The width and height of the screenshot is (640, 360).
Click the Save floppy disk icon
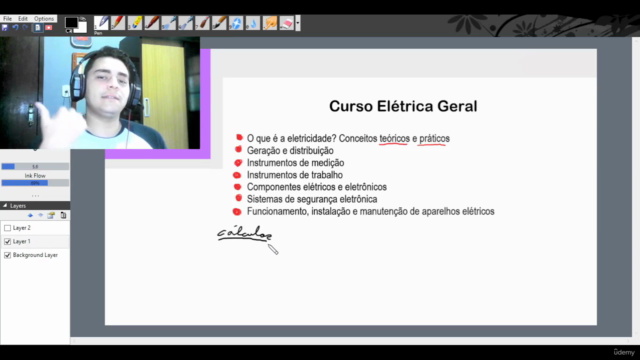coord(4,28)
